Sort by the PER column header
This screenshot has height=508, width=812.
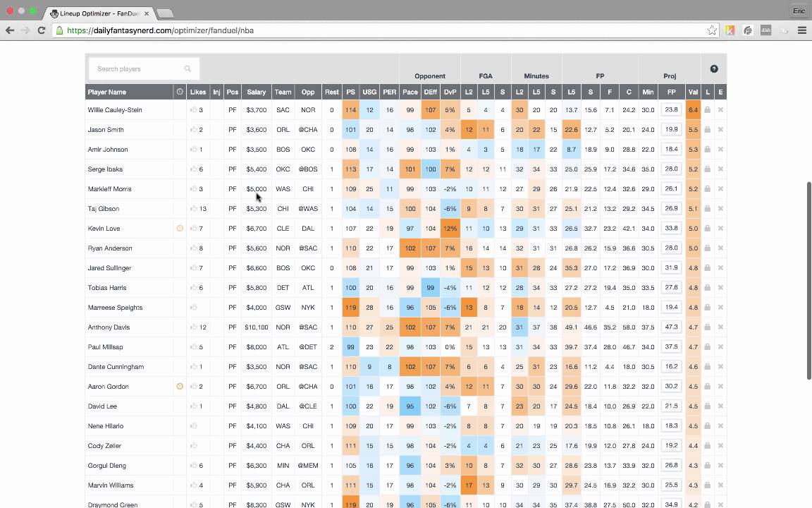coord(389,92)
